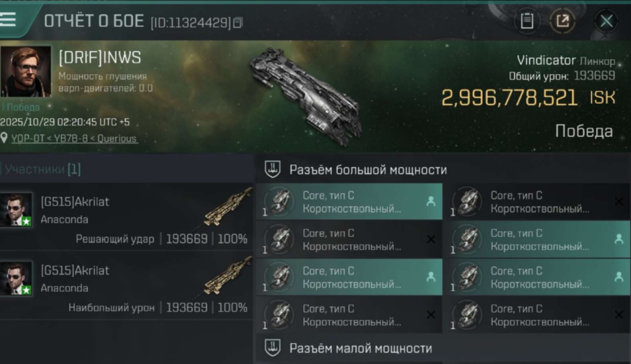
Task: Select the Участники participants header
Action: 43,169
